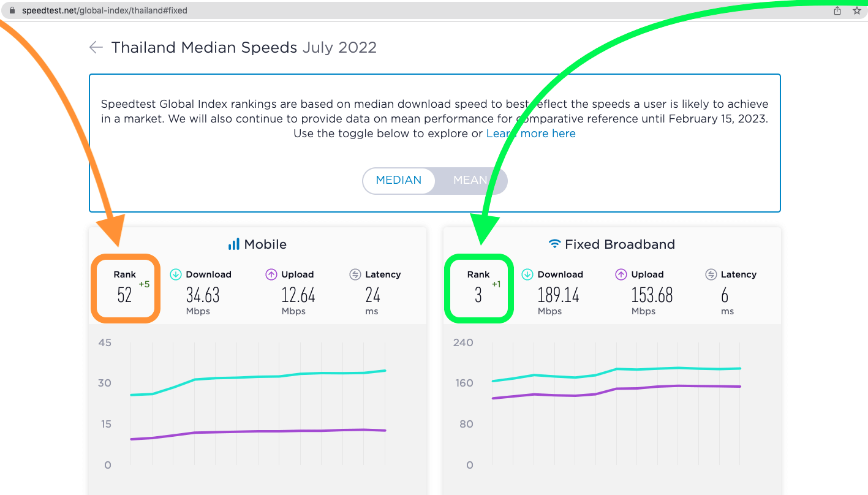
Task: Click the back arrow beside the title
Action: pyautogui.click(x=96, y=47)
